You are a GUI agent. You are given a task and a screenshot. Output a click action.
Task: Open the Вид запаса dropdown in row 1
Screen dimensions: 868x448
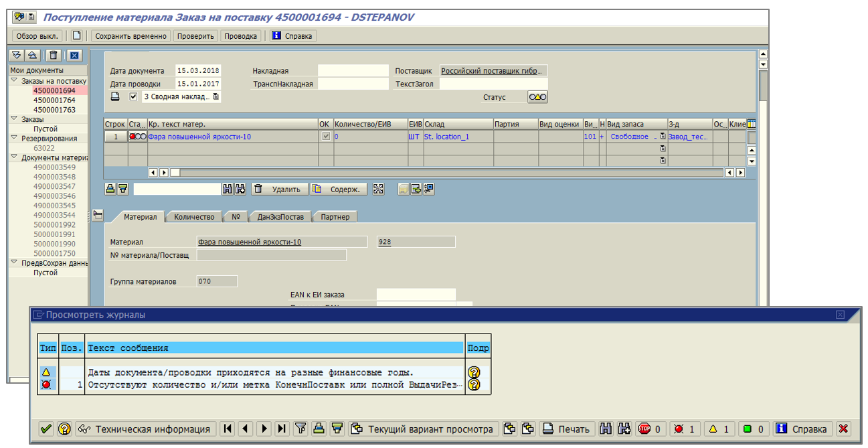point(663,137)
